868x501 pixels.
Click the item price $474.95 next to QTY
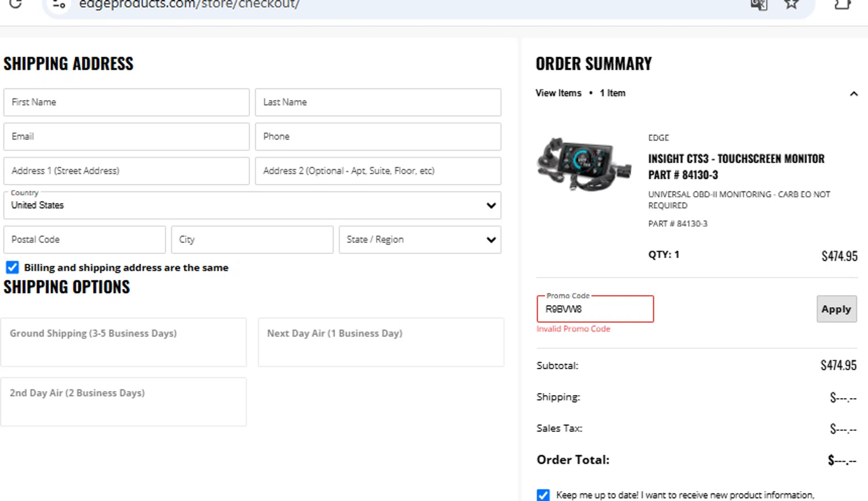click(840, 256)
